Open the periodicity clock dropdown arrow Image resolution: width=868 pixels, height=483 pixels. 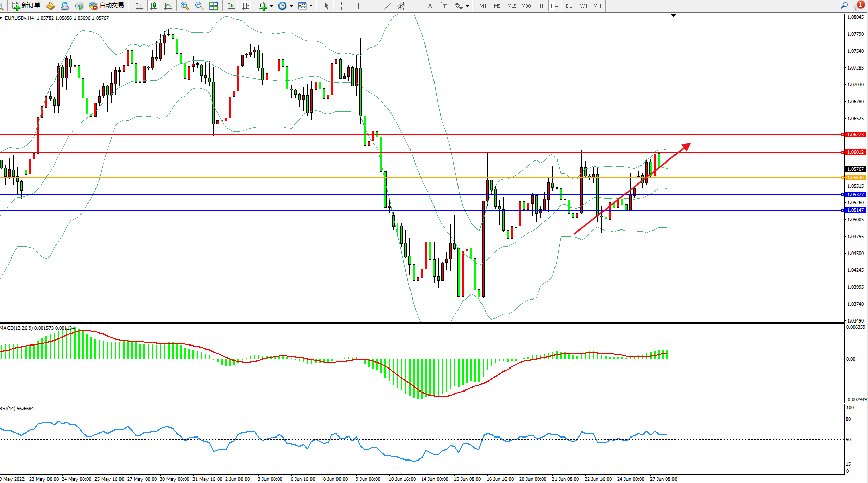pos(291,6)
